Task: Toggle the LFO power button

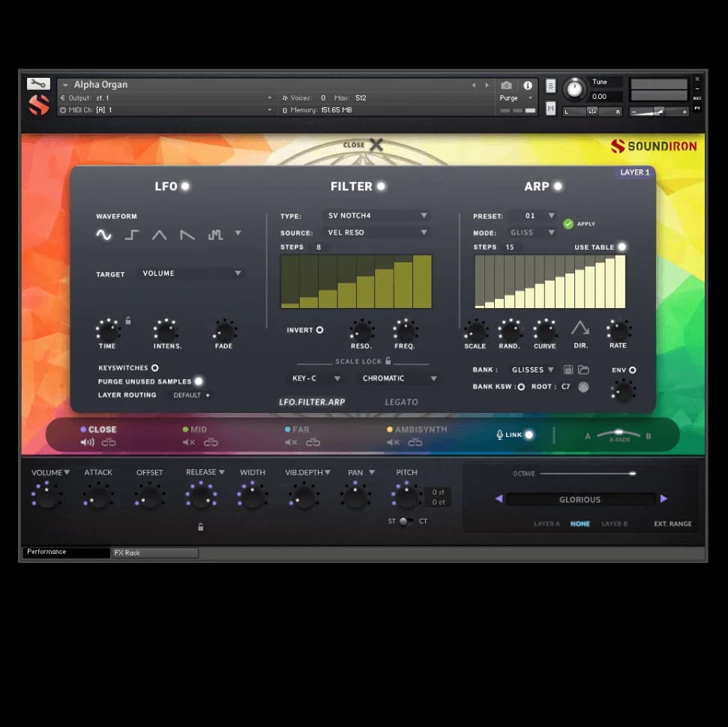Action: 185,186
